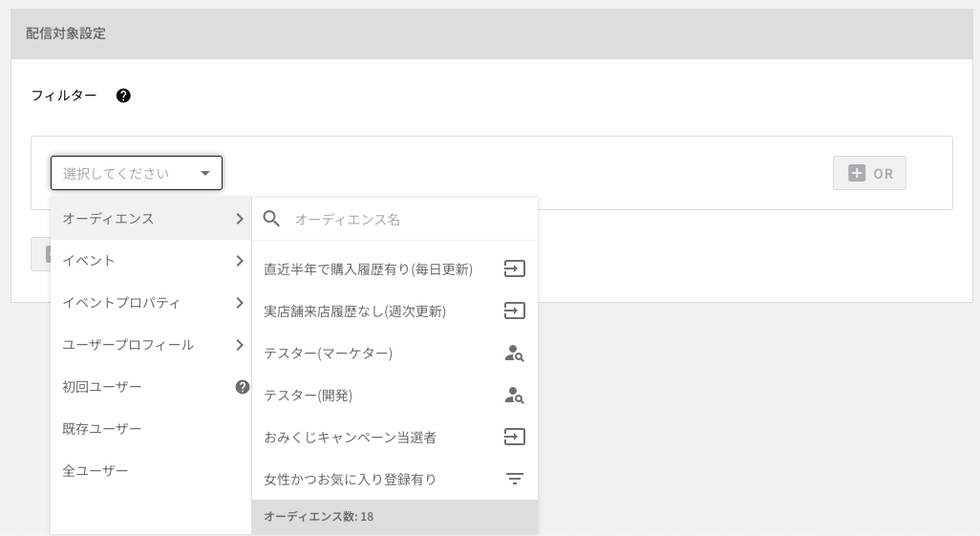The width and height of the screenshot is (980, 536).
Task: Select おみくじキャンペーン当選者 audience
Action: coord(394,437)
